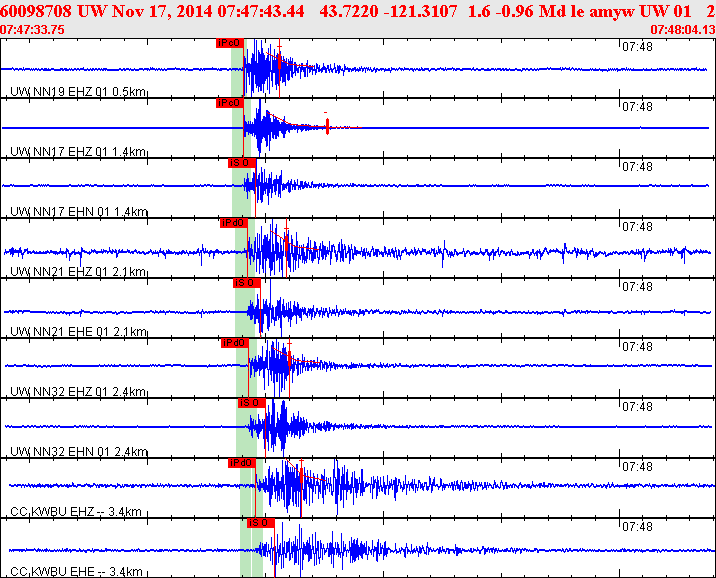716x578 pixels.
Task: Click the iPd0 pick flag on NN32 EHZ
Action: (x=235, y=343)
